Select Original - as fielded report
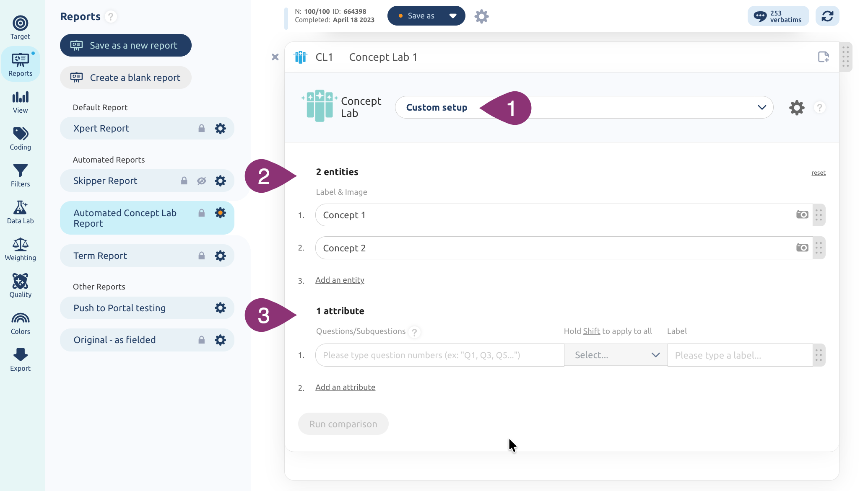Viewport: 868px width, 491px height. [x=147, y=340]
